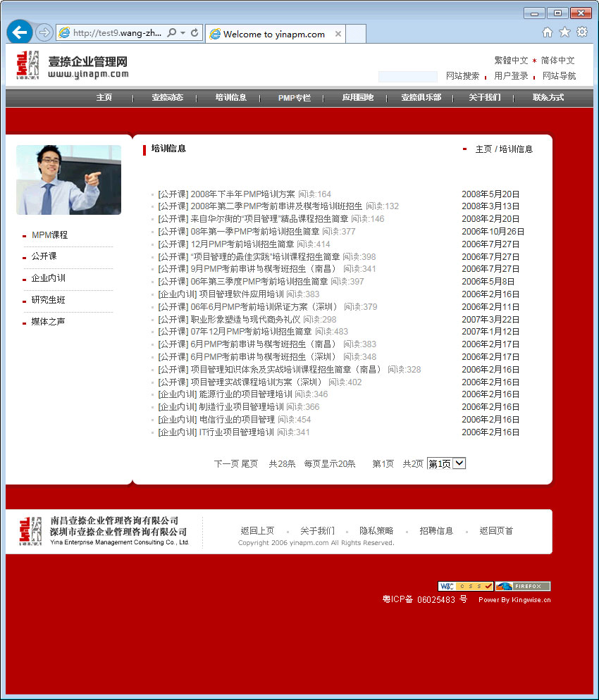Open 研究生班 in the sidebar
This screenshot has width=599, height=700.
[48, 300]
